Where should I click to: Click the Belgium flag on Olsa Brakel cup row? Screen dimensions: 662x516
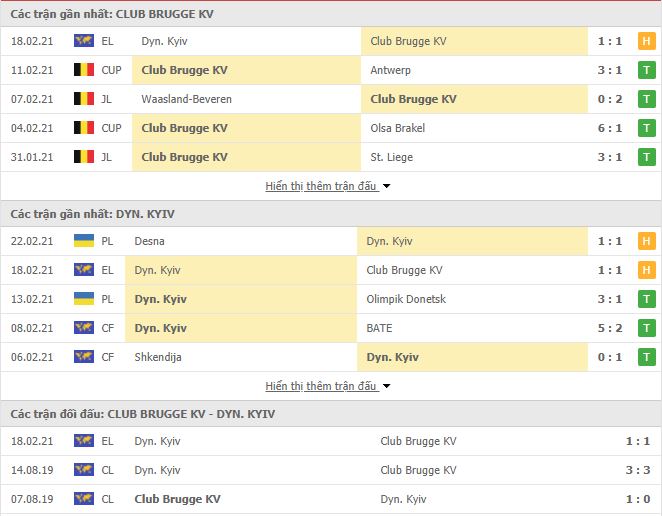click(x=84, y=128)
